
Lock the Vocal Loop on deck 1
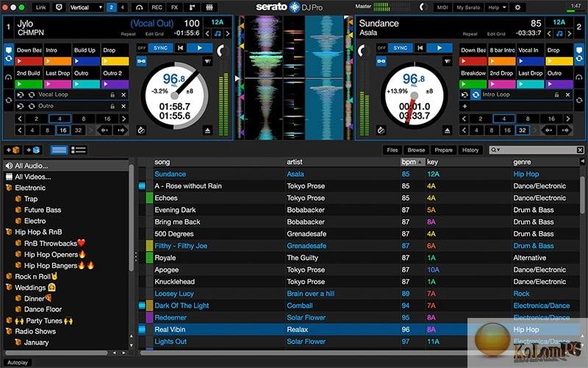tap(112, 95)
